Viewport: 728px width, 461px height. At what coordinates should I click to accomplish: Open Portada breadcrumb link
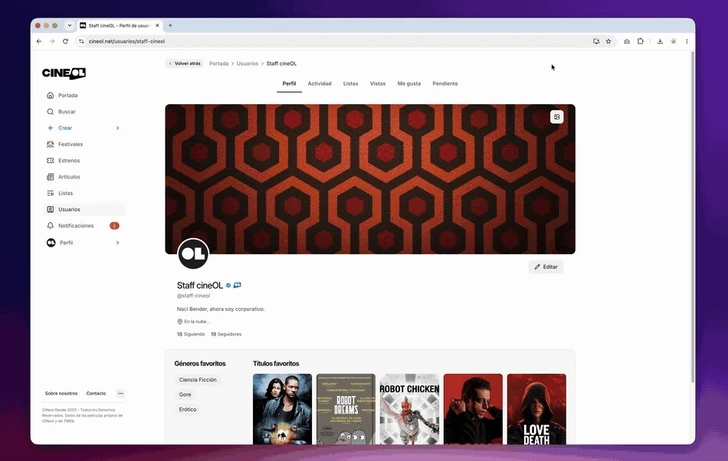tap(219, 64)
